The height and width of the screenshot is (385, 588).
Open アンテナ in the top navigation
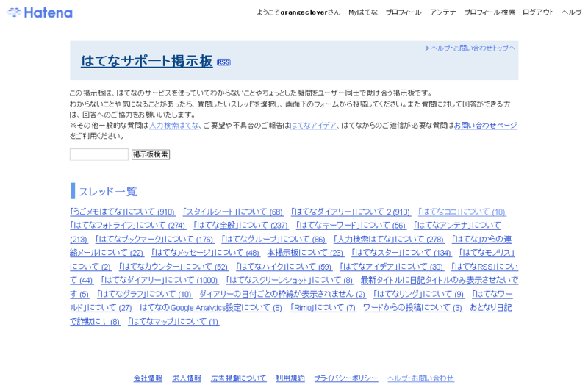[443, 12]
